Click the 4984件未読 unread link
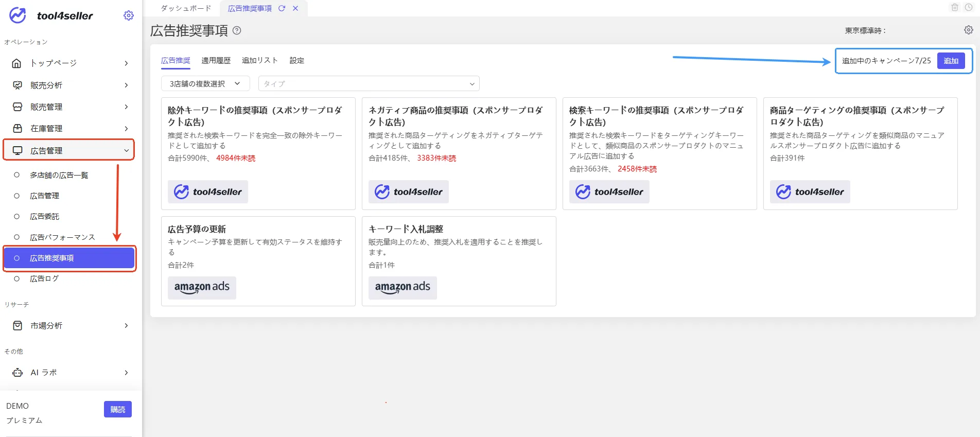This screenshot has width=980, height=437. pyautogui.click(x=236, y=158)
